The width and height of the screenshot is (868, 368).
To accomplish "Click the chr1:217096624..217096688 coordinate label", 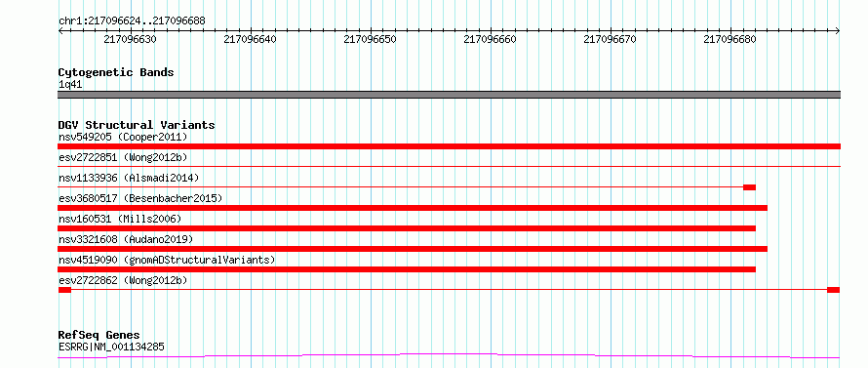I will 132,20.
